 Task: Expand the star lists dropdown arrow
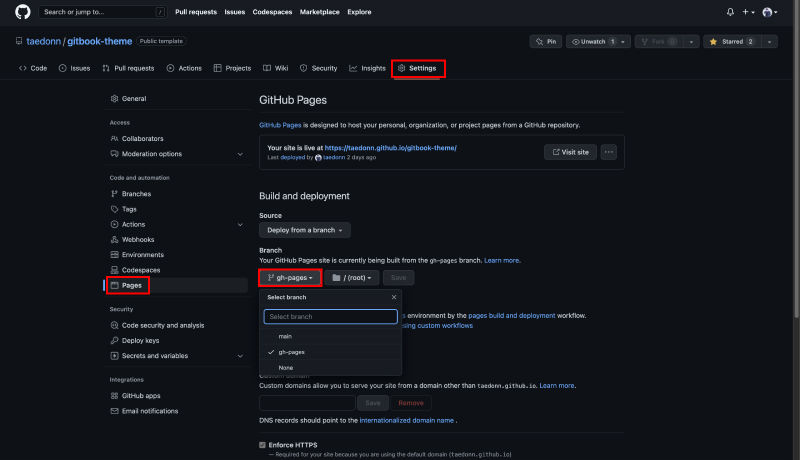(769, 41)
